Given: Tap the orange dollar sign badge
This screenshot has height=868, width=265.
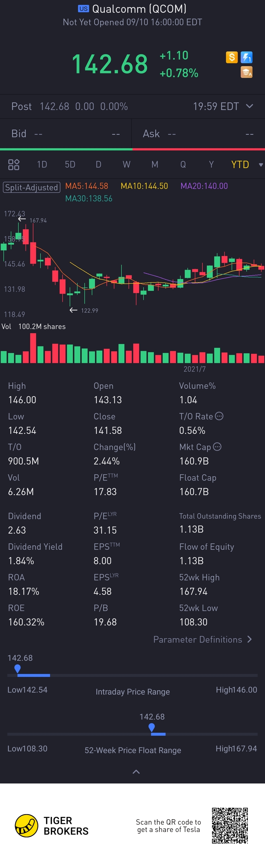Looking at the screenshot, I should point(232,57).
